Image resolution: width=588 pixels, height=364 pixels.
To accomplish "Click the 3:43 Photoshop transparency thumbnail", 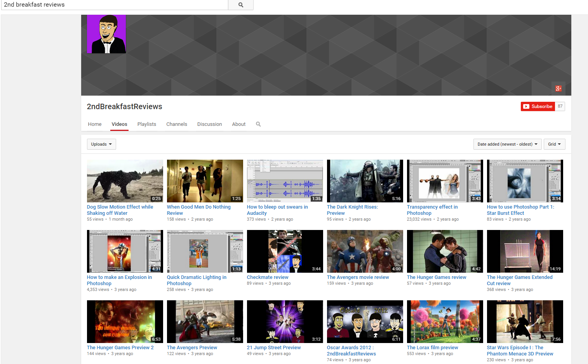I will [445, 181].
